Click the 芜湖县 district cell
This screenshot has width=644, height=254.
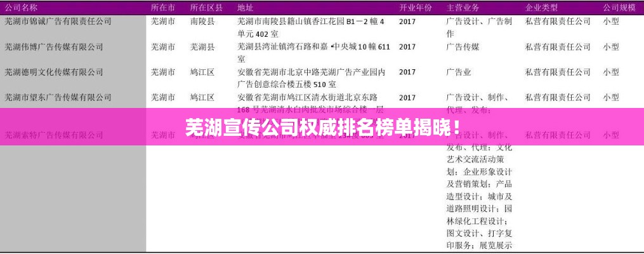coord(202,47)
